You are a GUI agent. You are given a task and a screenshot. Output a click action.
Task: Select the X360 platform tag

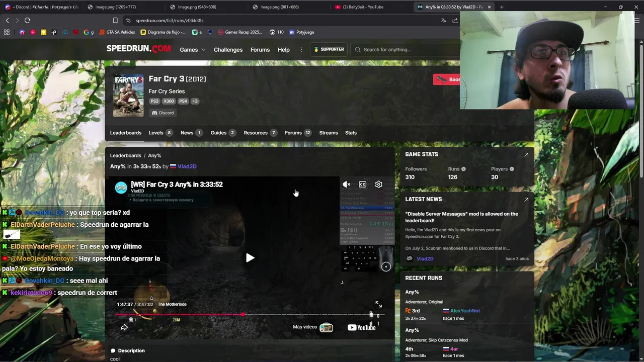tap(169, 101)
